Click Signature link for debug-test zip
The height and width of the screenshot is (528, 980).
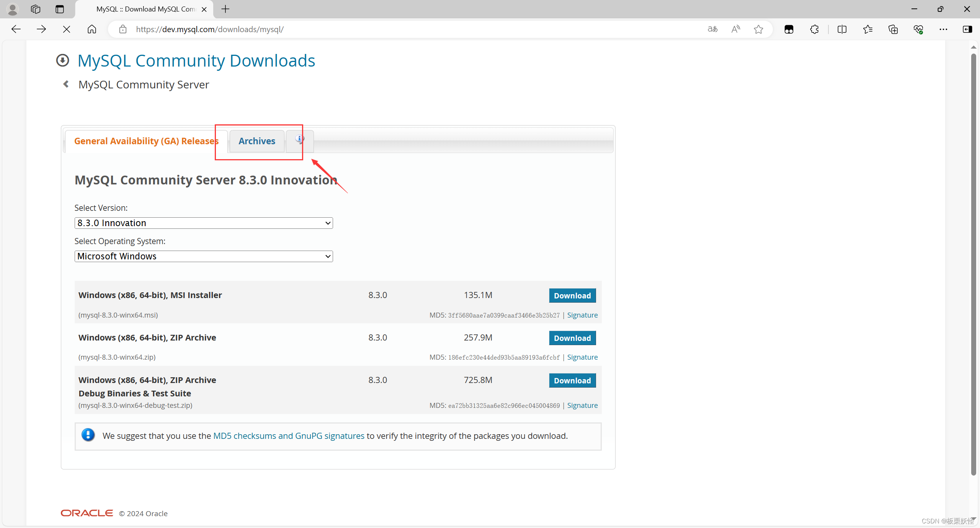[x=582, y=405]
